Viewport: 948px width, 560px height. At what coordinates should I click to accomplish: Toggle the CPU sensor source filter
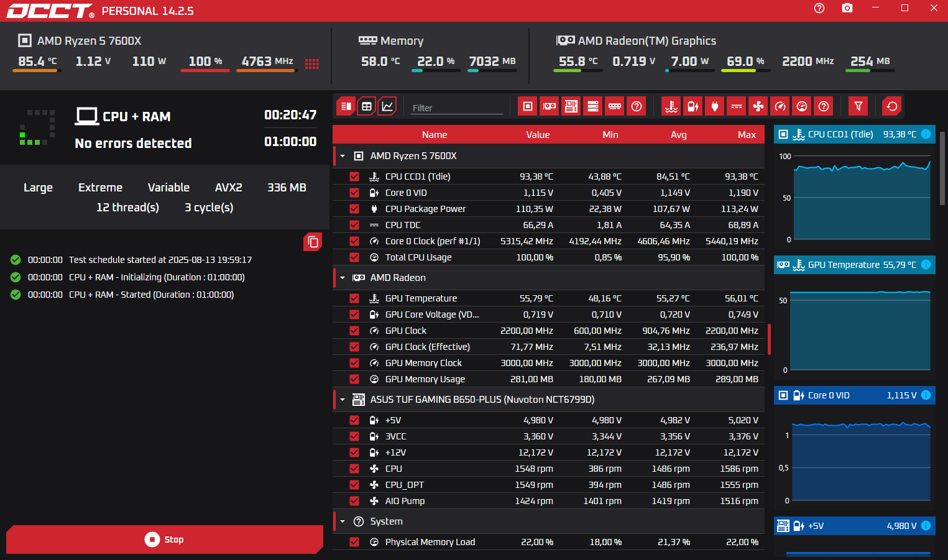coord(528,106)
